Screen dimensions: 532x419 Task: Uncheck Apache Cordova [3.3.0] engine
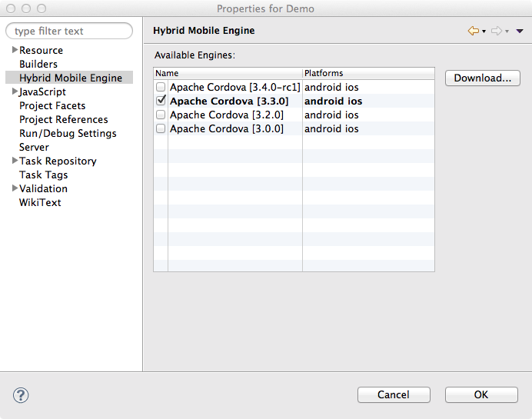click(161, 101)
